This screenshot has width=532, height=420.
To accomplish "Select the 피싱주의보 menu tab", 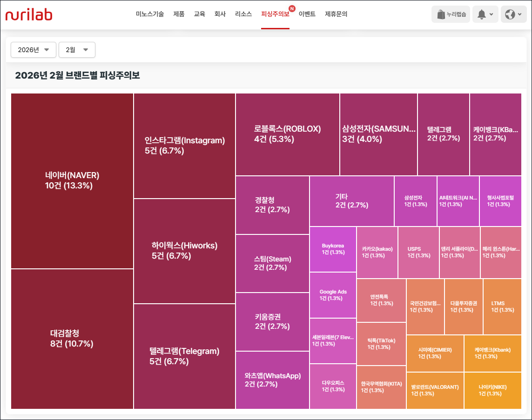I will click(275, 14).
